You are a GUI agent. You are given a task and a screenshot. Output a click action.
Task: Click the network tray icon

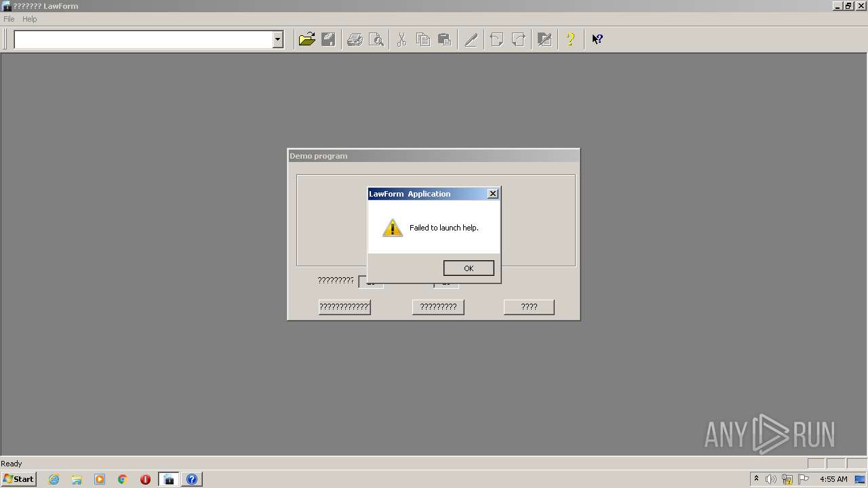(x=787, y=479)
